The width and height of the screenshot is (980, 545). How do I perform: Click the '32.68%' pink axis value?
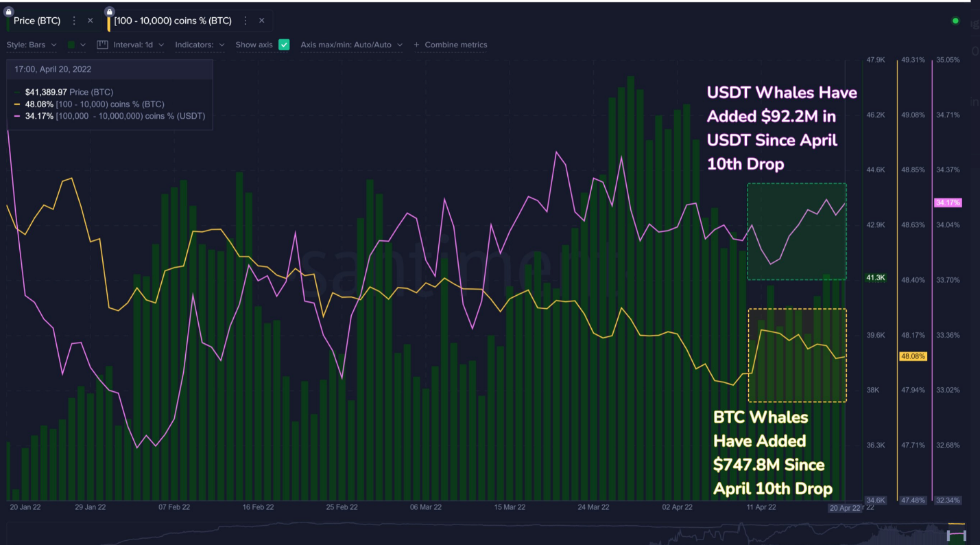coord(948,445)
